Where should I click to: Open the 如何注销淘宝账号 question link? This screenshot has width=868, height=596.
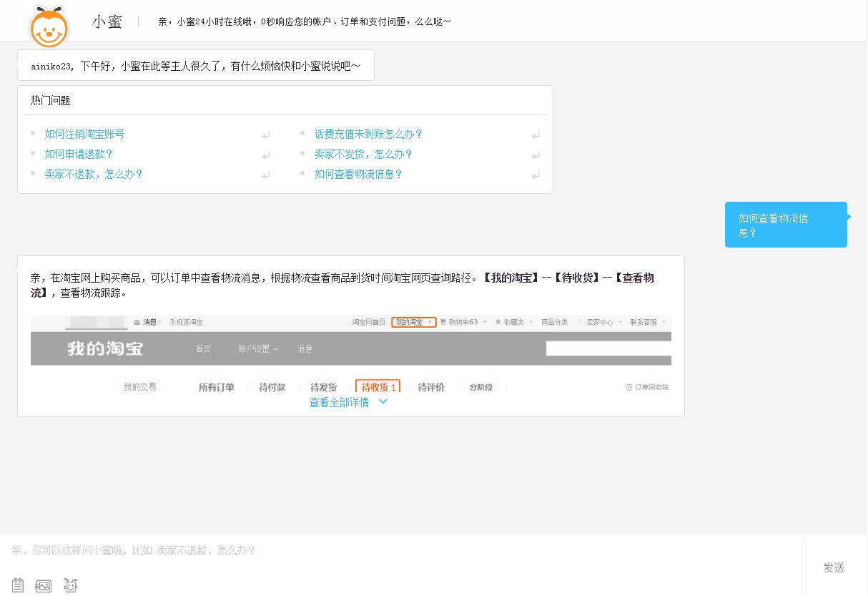[84, 134]
